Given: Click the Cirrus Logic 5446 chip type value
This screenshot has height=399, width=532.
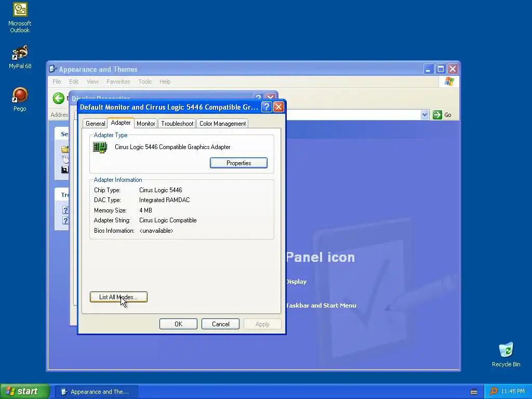Looking at the screenshot, I should [161, 190].
